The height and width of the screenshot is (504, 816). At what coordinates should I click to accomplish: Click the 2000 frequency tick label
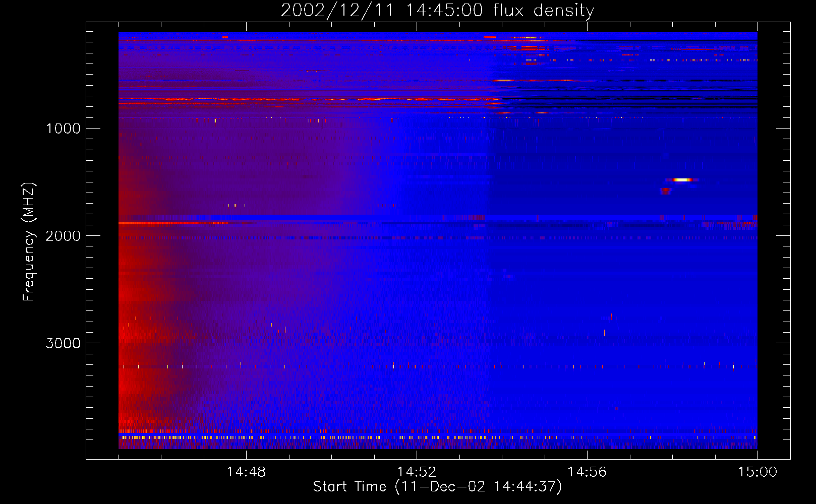coord(63,236)
